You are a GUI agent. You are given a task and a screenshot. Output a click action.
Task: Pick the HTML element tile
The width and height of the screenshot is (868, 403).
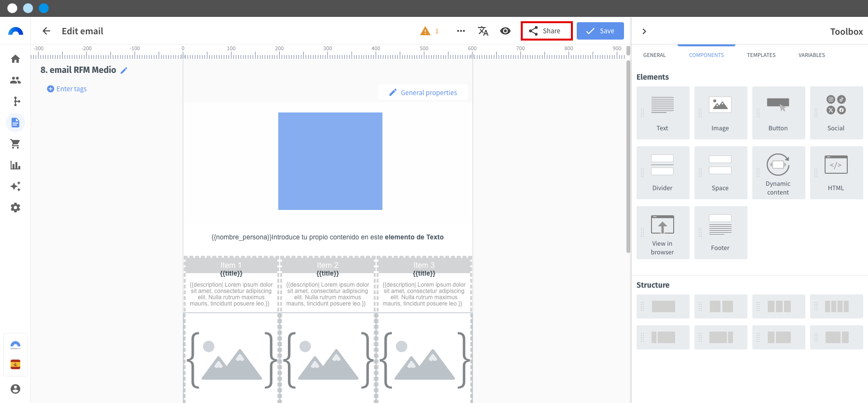[836, 173]
